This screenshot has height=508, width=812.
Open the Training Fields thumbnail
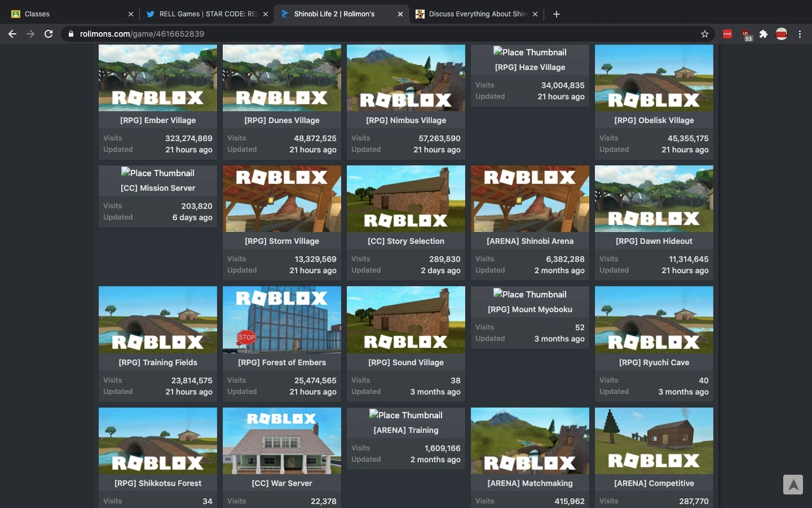pyautogui.click(x=158, y=319)
